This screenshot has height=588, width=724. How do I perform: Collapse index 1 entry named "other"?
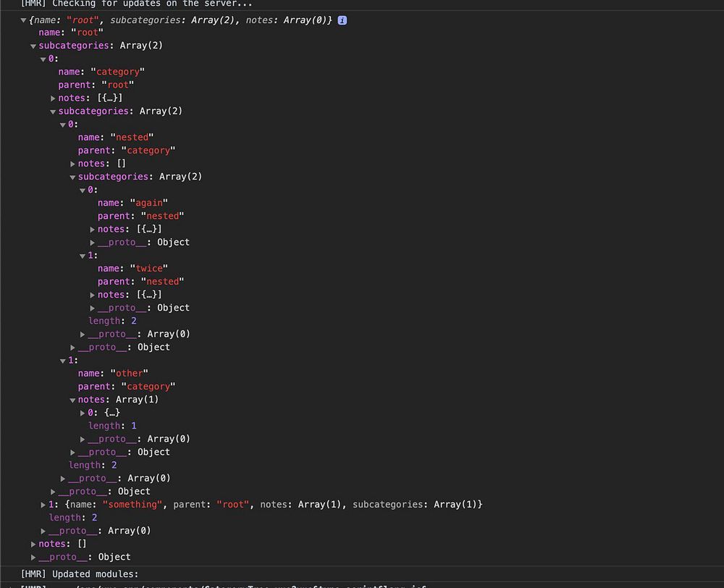click(x=63, y=361)
